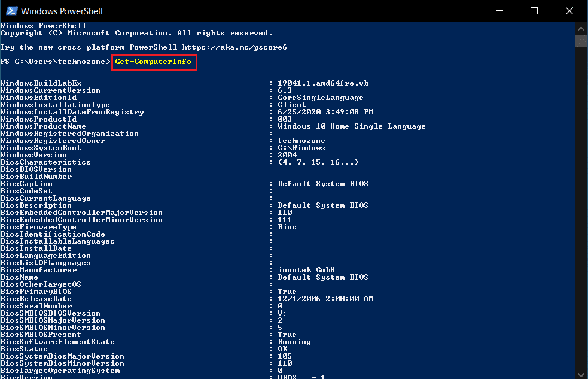Click the BiosFirmwareType property name

click(x=38, y=227)
